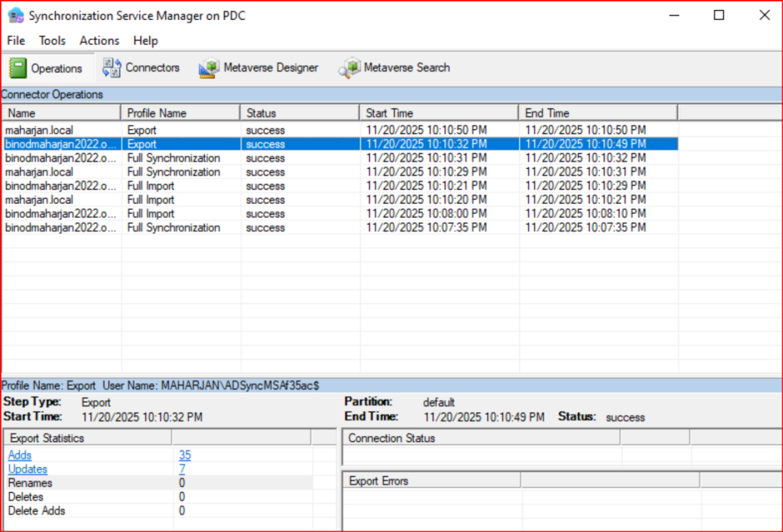Screen dimensions: 783x532
Task: Open the Help menu
Action: click(145, 41)
